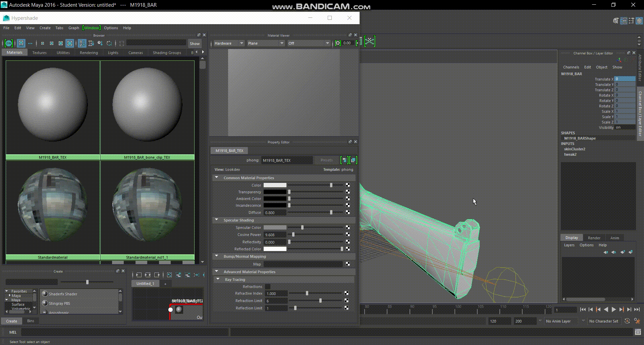Image resolution: width=644 pixels, height=345 pixels.
Task: Sort browser items by type
Action: (x=91, y=43)
